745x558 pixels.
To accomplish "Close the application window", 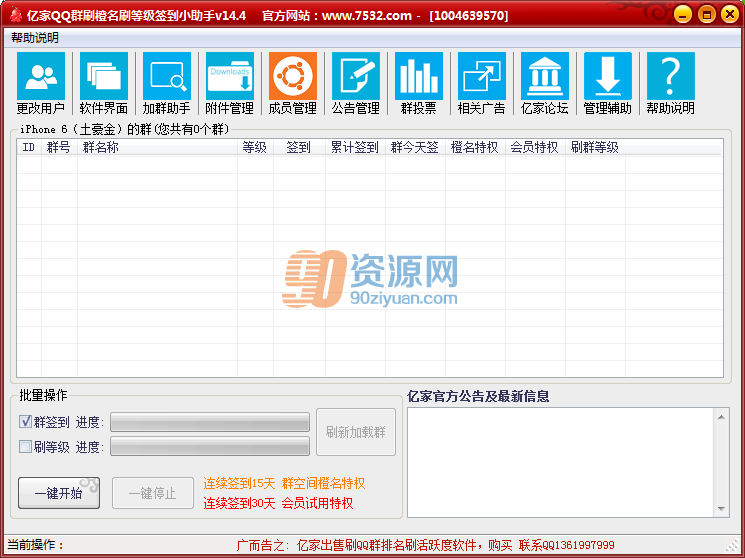I will [730, 15].
